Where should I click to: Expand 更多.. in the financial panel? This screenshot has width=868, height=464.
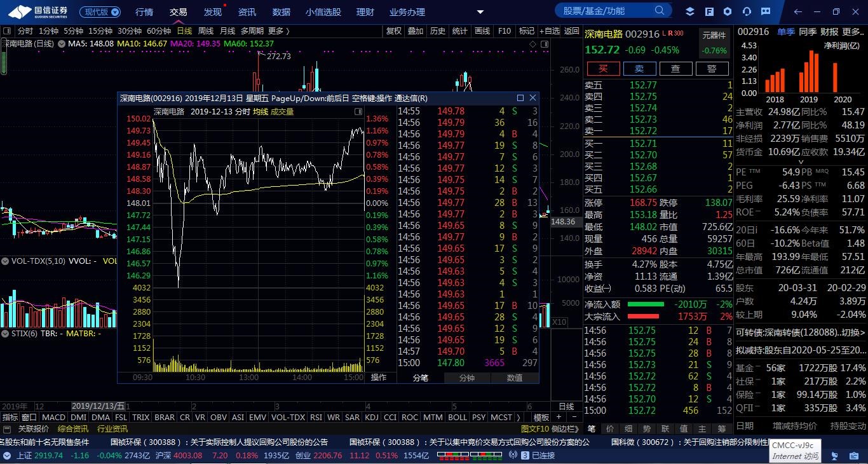[853, 31]
